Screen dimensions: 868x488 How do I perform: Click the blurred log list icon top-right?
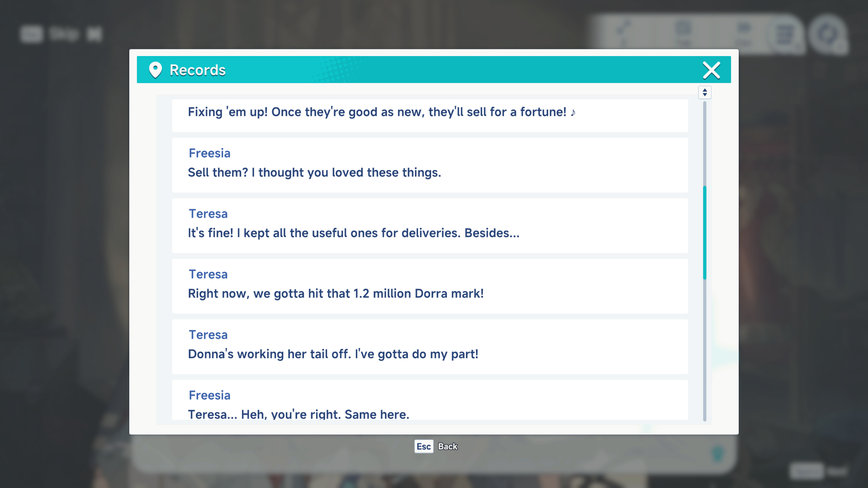[x=784, y=34]
